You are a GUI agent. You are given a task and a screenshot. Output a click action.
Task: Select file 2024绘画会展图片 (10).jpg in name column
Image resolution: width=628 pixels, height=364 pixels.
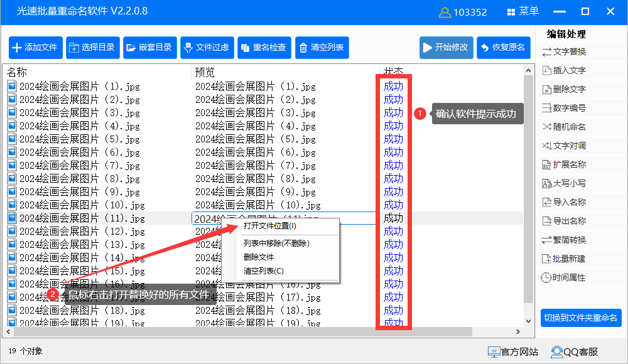82,205
